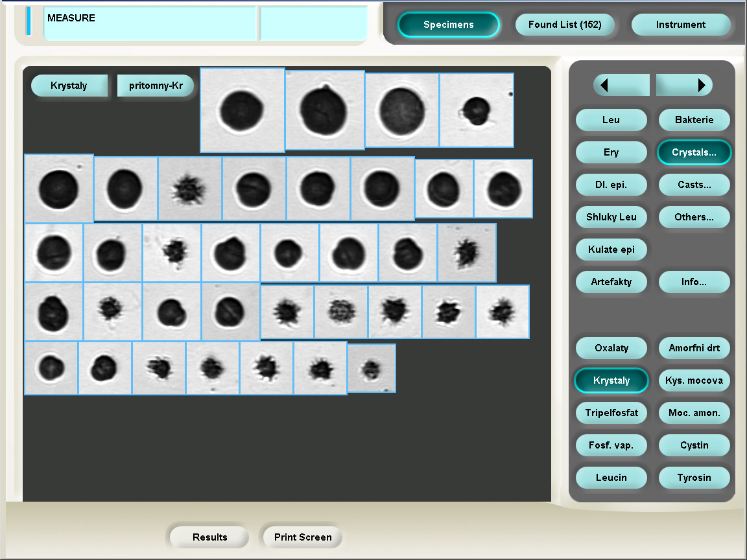Choose Moc. amon. crystal type

[694, 413]
